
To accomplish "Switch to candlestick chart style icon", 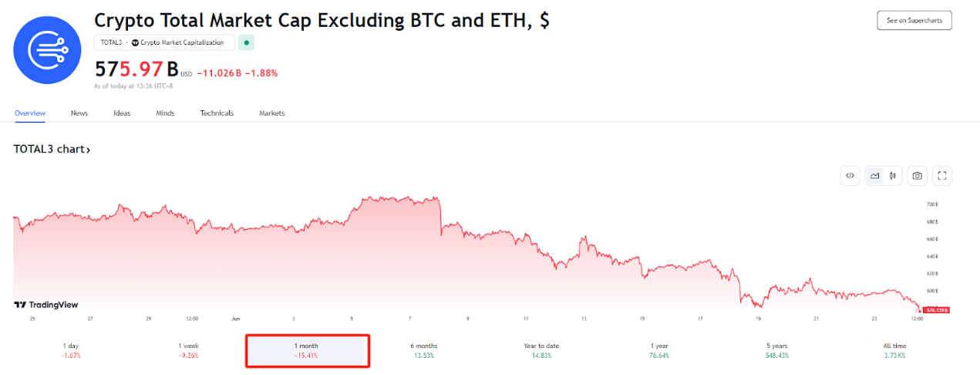I will click(x=893, y=176).
